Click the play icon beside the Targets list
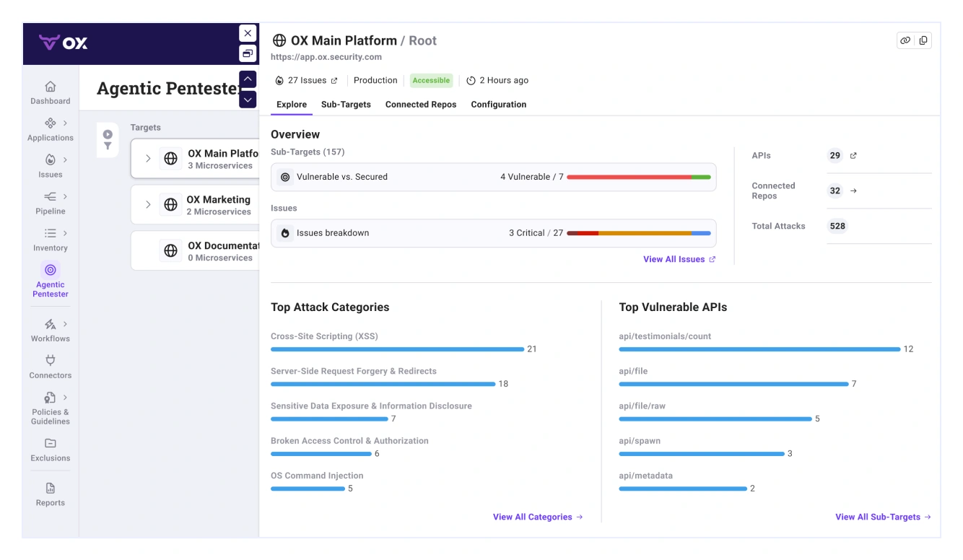The image size is (963, 560). point(108,134)
